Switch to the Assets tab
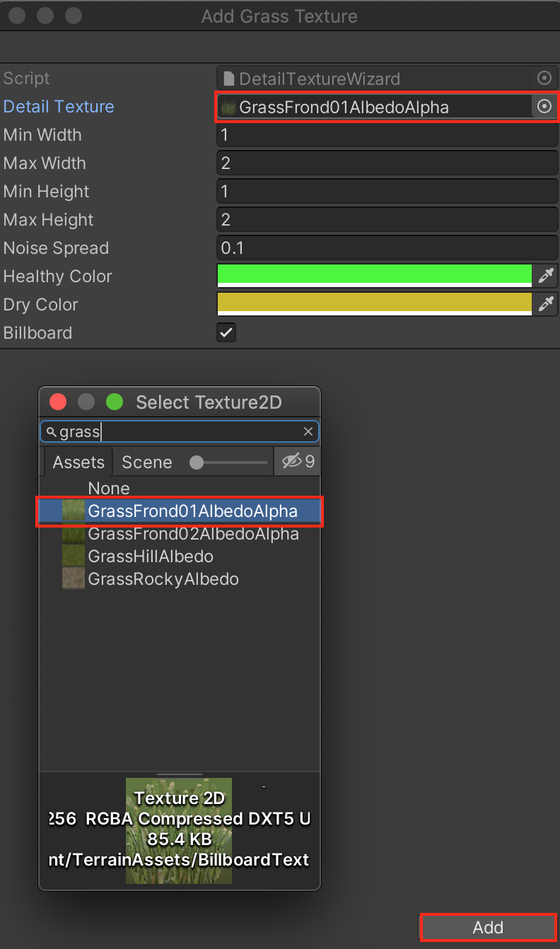 coord(78,462)
